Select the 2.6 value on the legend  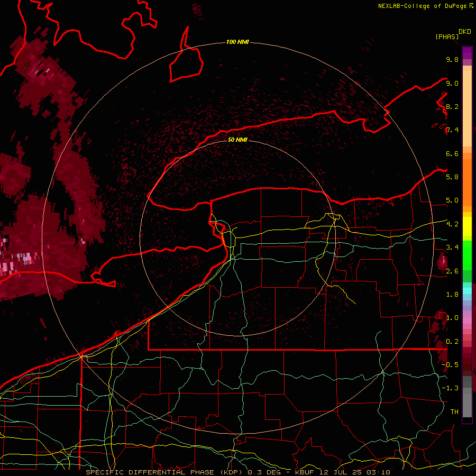click(452, 271)
